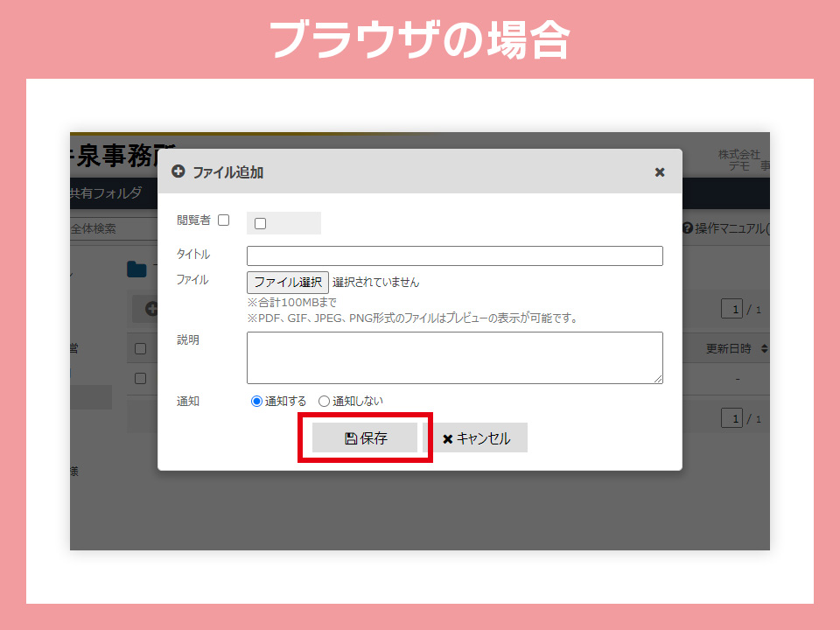Click the 保存 (Save) button
This screenshot has width=840, height=630.
click(x=365, y=438)
